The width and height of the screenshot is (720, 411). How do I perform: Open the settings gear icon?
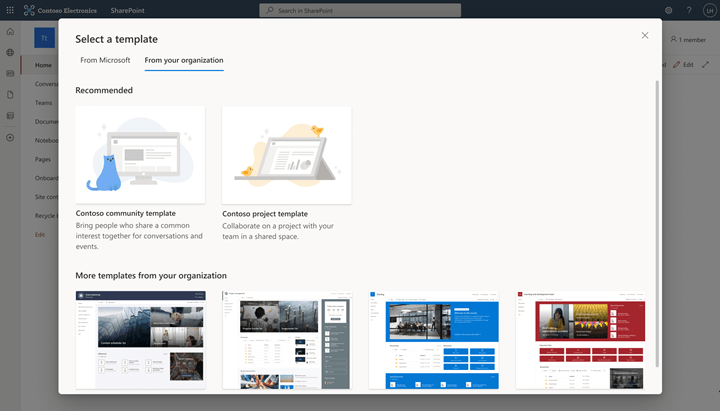click(x=669, y=10)
